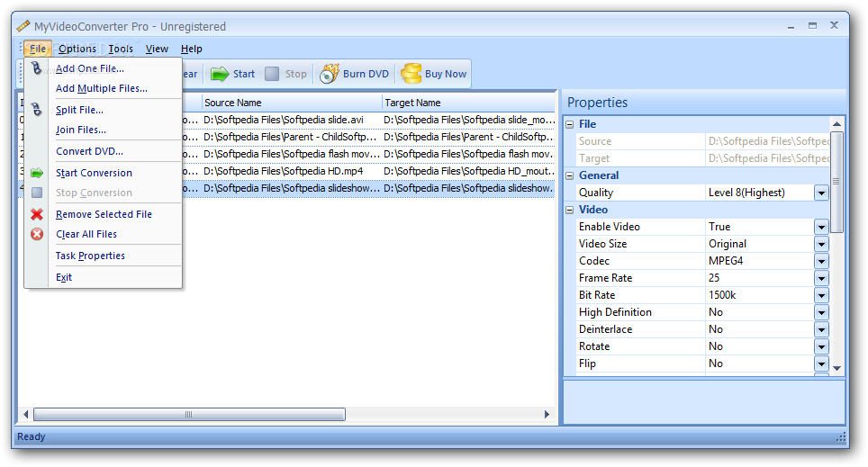This screenshot has height=467, width=868.
Task: Open the Enable Video dropdown arrow
Action: tap(821, 228)
